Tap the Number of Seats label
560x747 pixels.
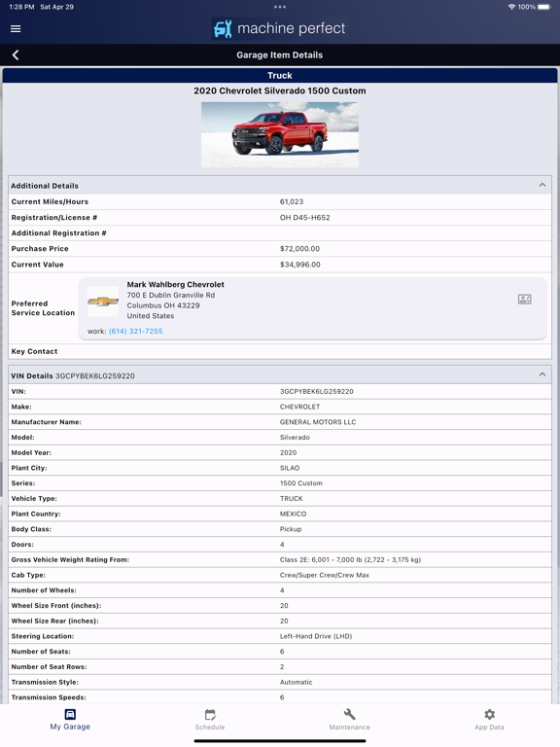(41, 652)
